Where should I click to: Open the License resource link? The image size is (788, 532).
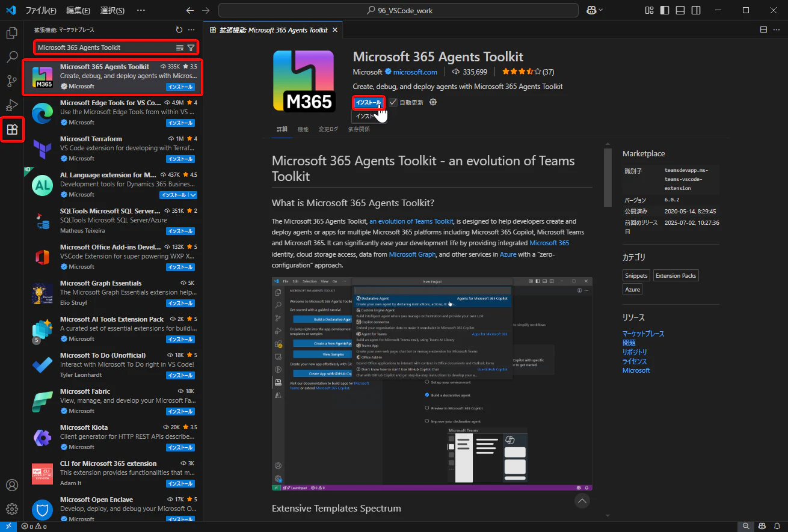pyautogui.click(x=635, y=361)
